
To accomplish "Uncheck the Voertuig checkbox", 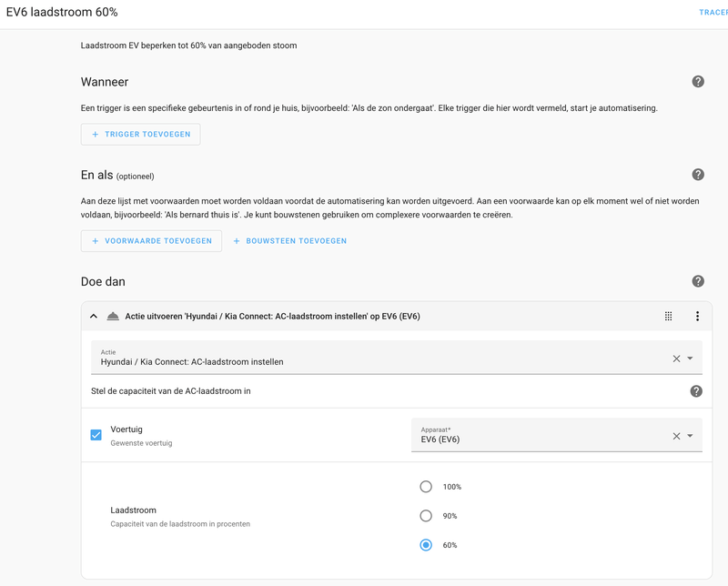I will 96,435.
